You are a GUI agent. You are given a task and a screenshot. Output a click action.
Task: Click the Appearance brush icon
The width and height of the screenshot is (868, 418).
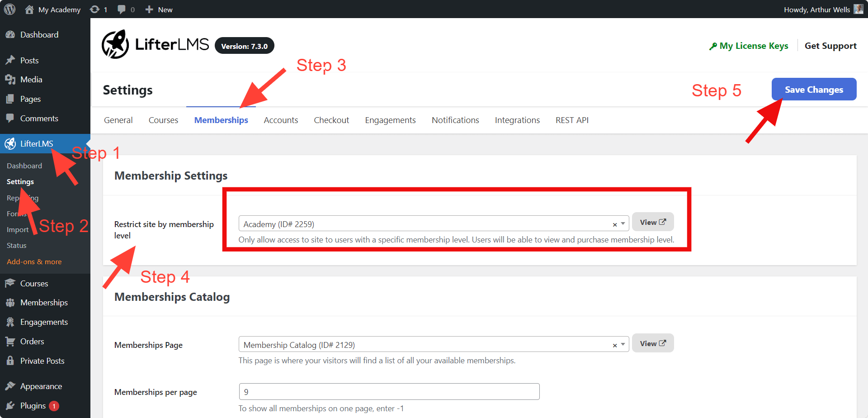(10, 386)
